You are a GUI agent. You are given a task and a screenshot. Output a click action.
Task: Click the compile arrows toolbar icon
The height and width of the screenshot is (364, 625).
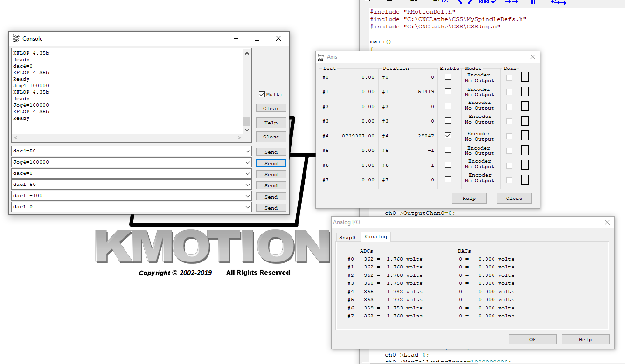(465, 1)
